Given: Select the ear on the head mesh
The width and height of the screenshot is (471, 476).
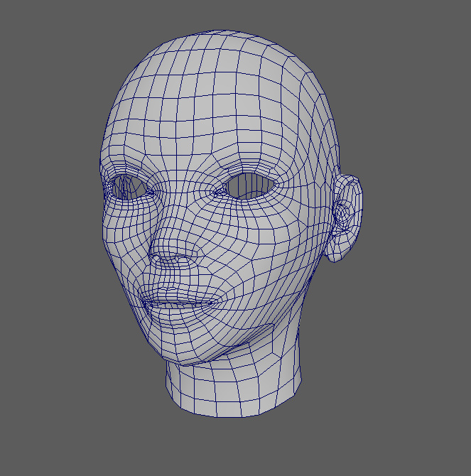Looking at the screenshot, I should point(345,218).
